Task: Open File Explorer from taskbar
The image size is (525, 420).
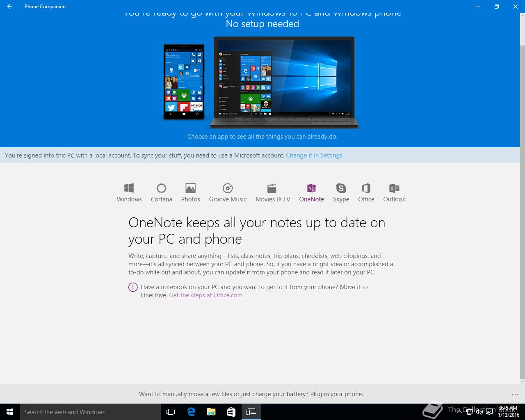Action: [x=211, y=412]
